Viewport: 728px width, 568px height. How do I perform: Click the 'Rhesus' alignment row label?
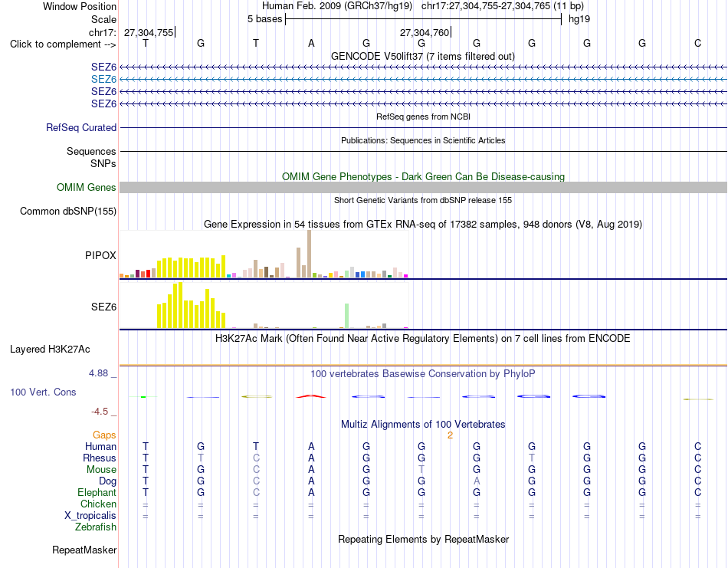coord(100,458)
